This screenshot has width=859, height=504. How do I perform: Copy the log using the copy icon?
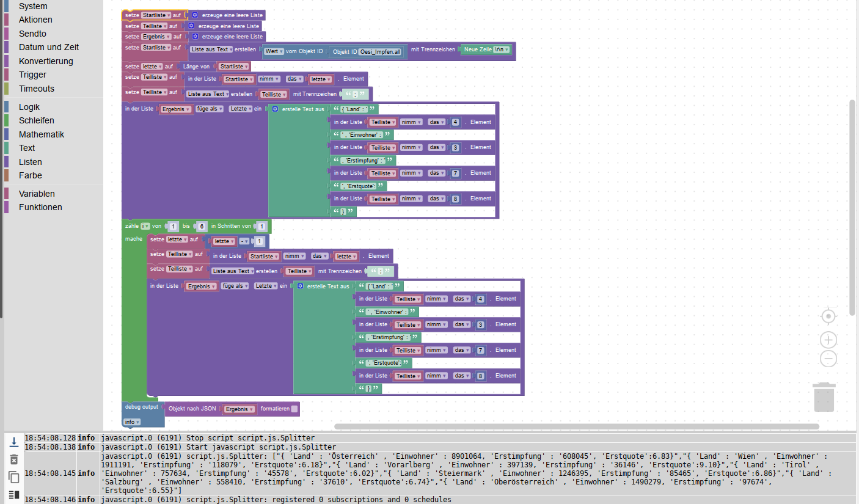click(14, 477)
